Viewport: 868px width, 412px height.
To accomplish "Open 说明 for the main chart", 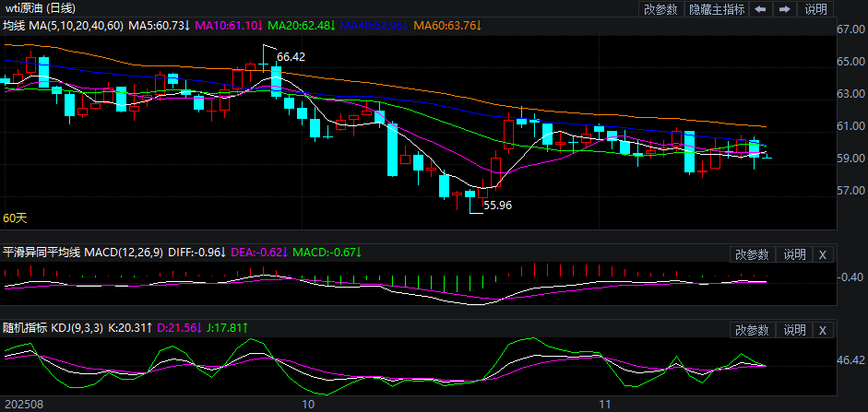I will [x=816, y=9].
